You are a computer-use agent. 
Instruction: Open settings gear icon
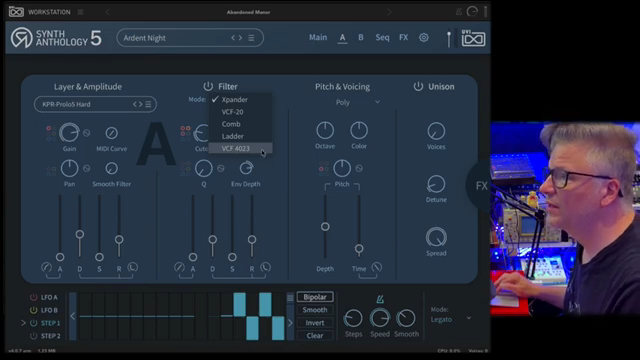pos(424,38)
